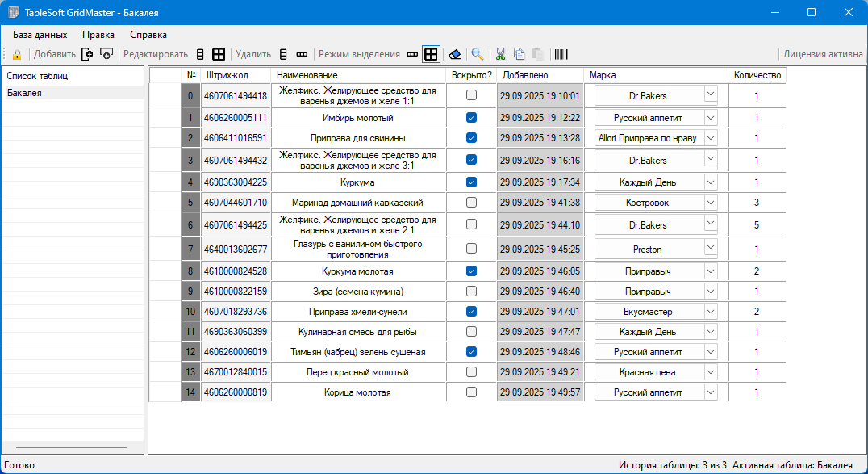
Task: Open the Марка dropdown showing Костровок
Action: (x=710, y=203)
